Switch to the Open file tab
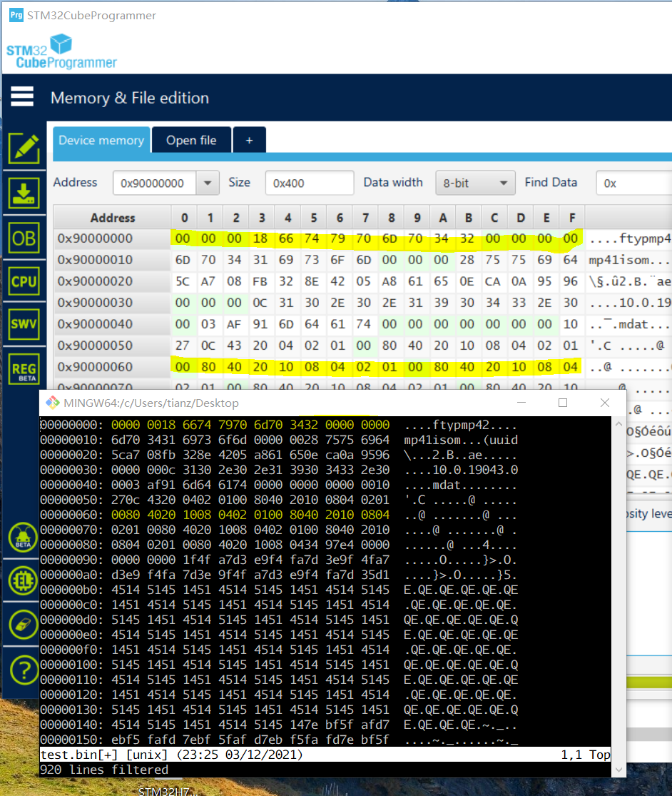The width and height of the screenshot is (672, 796). (191, 140)
